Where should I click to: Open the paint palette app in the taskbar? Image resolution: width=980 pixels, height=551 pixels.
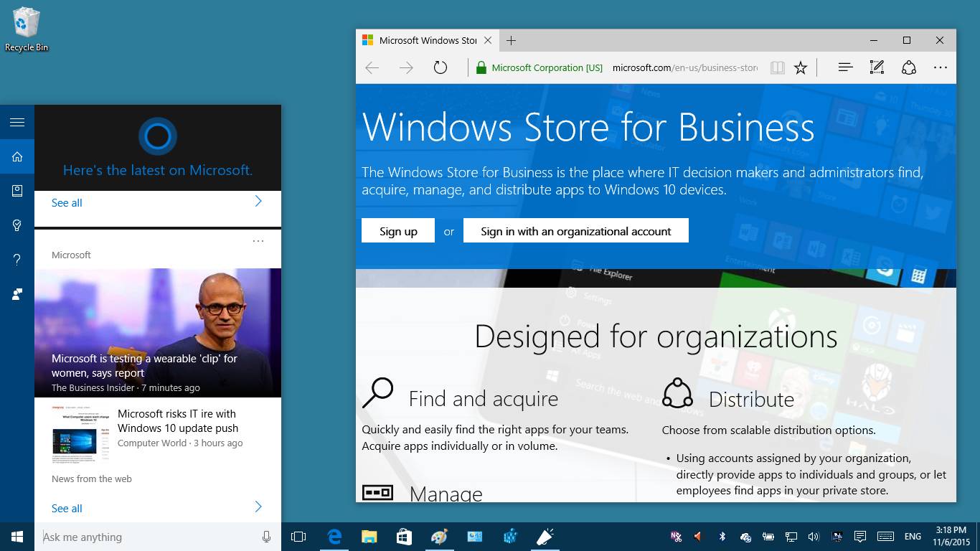click(439, 537)
